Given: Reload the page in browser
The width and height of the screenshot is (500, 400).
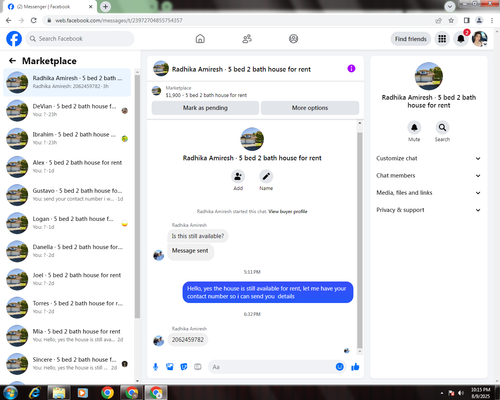Looking at the screenshot, I should click(34, 20).
